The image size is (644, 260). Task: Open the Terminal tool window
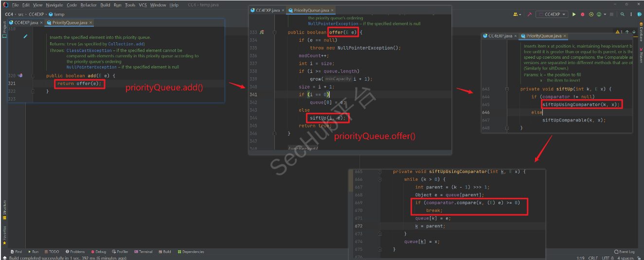click(143, 252)
